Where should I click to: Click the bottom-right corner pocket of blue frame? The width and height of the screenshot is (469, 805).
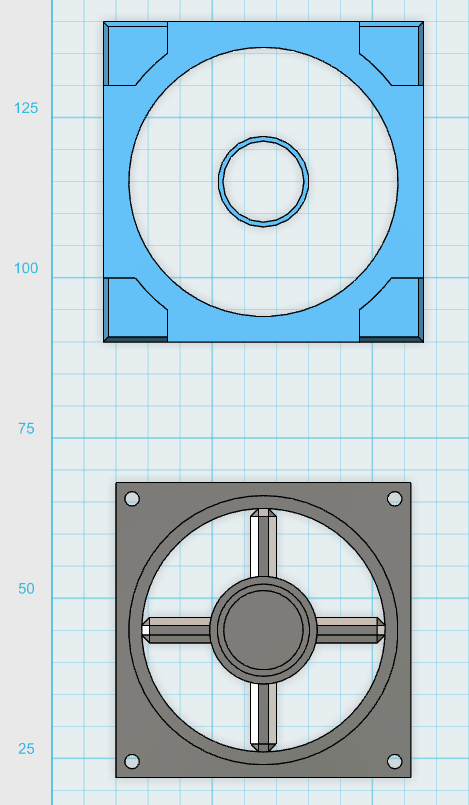[394, 312]
